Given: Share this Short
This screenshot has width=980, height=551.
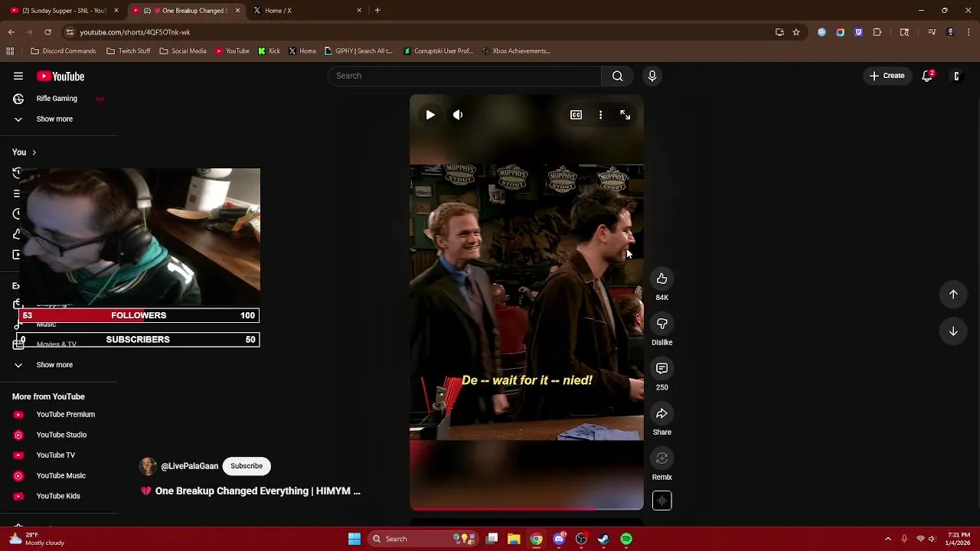Looking at the screenshot, I should click(x=661, y=414).
